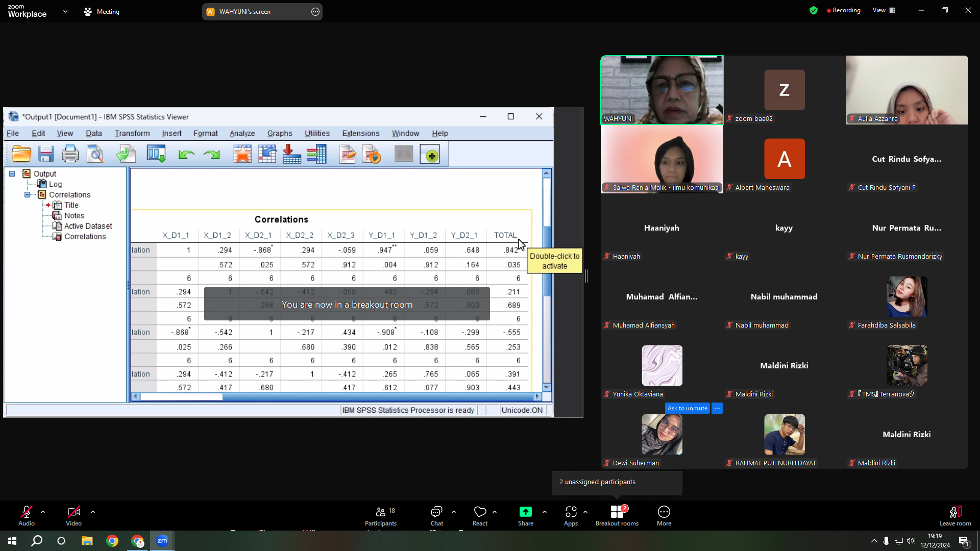Open File Explorer from taskbar
Viewport: 980px width, 551px height.
click(x=87, y=541)
